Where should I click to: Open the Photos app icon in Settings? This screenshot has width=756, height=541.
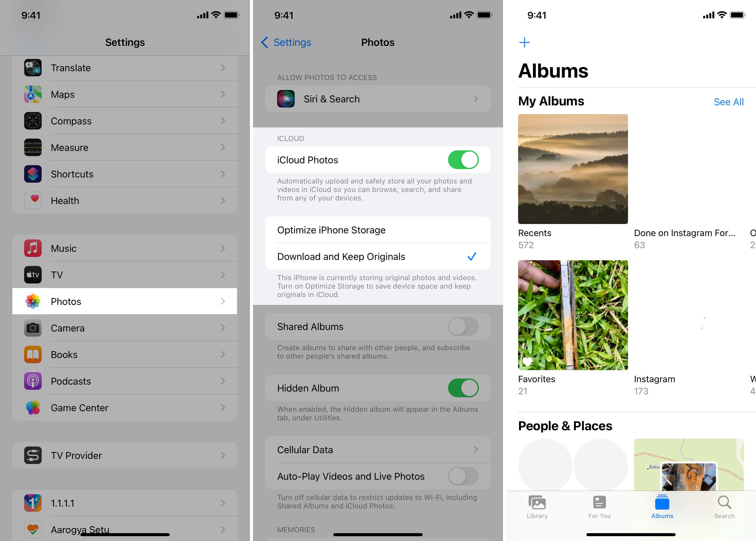[x=32, y=301]
